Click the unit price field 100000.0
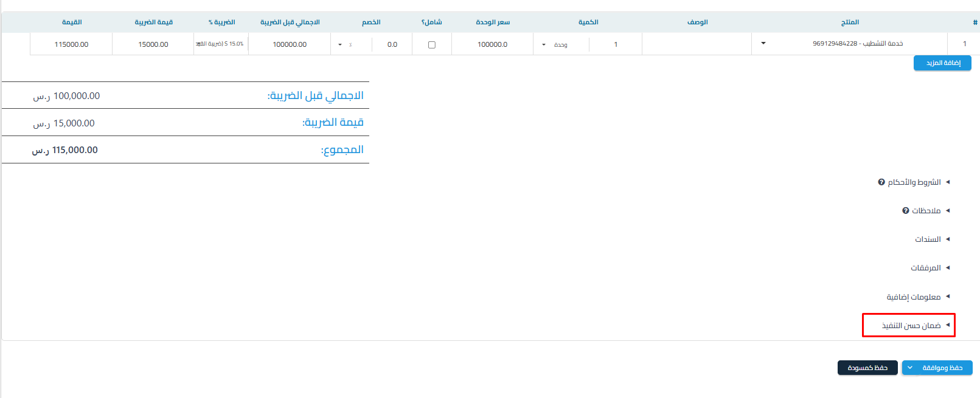Image resolution: width=980 pixels, height=398 pixels. click(492, 44)
